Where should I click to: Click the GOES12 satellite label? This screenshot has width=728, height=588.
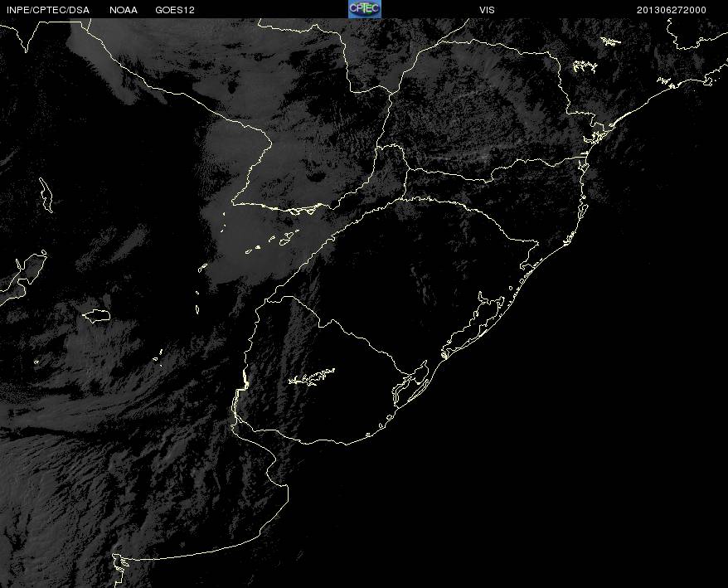(175, 10)
